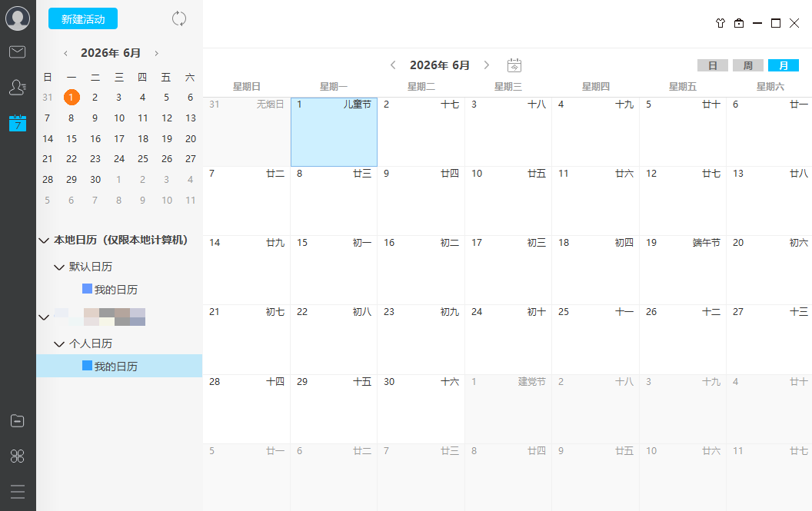Viewport: 812px width, 511px height.
Task: Select greyed date 31 in mini calendar
Action: (48, 98)
